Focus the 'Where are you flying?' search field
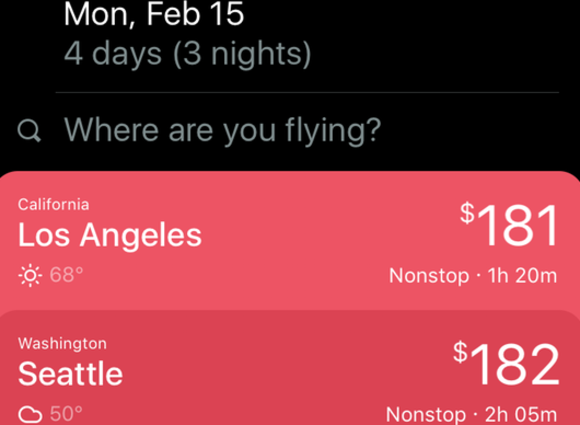The width and height of the screenshot is (580, 425). tap(290, 130)
